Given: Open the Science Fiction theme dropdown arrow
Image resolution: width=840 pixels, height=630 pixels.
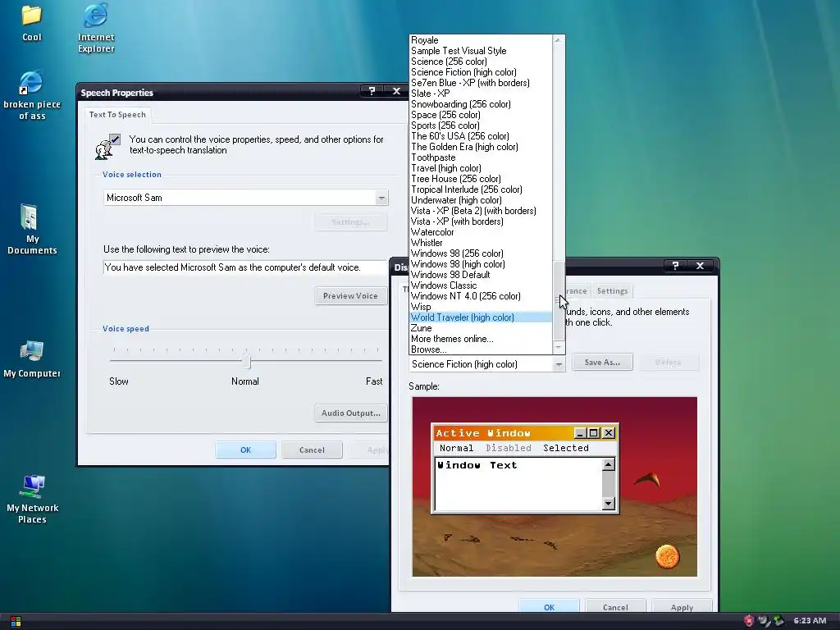Looking at the screenshot, I should click(558, 364).
